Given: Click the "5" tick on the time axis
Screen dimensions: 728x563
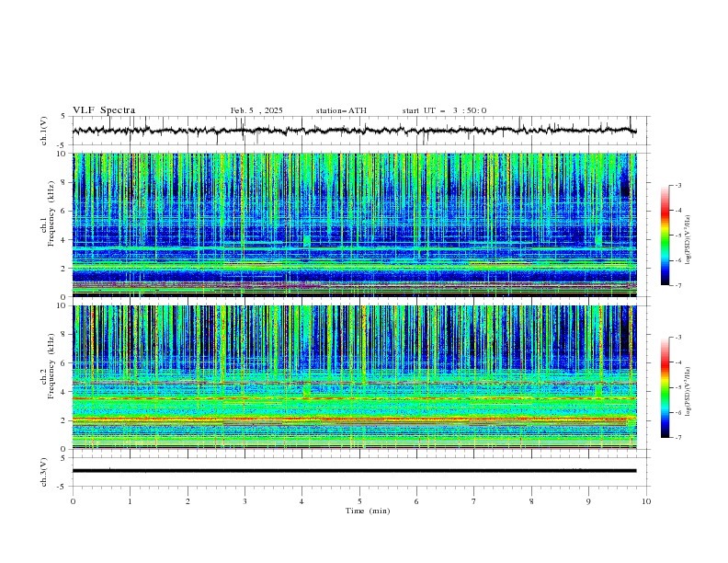Looking at the screenshot, I should pos(359,501).
